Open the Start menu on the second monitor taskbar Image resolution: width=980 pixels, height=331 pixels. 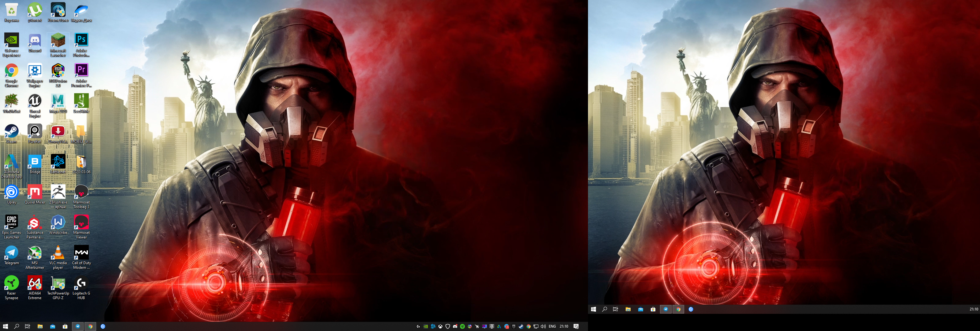tap(594, 309)
